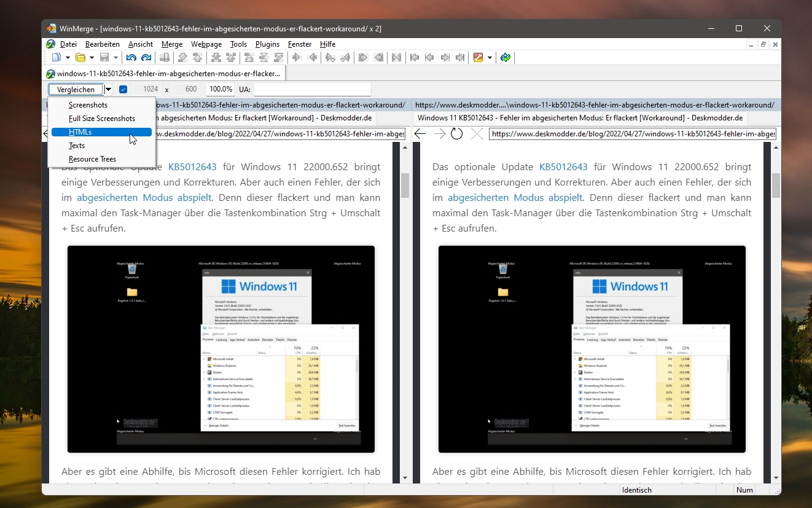Go to the first file icon
Viewport: 812px width, 508px height.
coord(415,58)
